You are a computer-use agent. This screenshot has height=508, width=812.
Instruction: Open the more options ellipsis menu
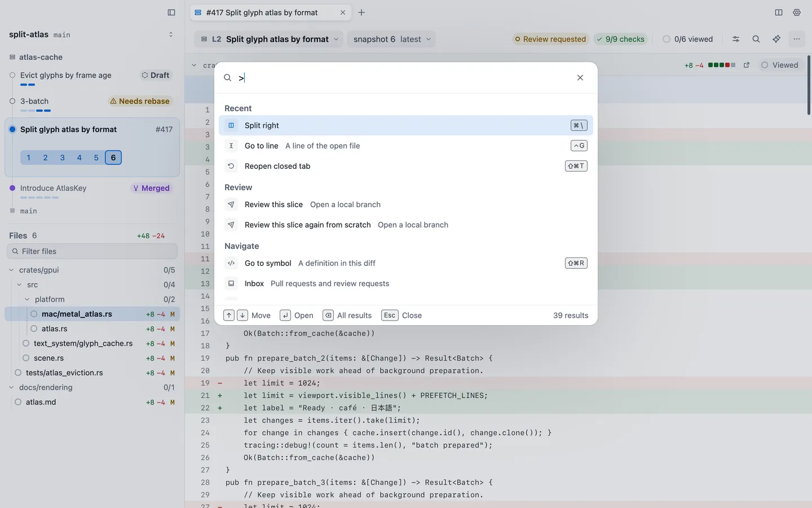pyautogui.click(x=797, y=39)
